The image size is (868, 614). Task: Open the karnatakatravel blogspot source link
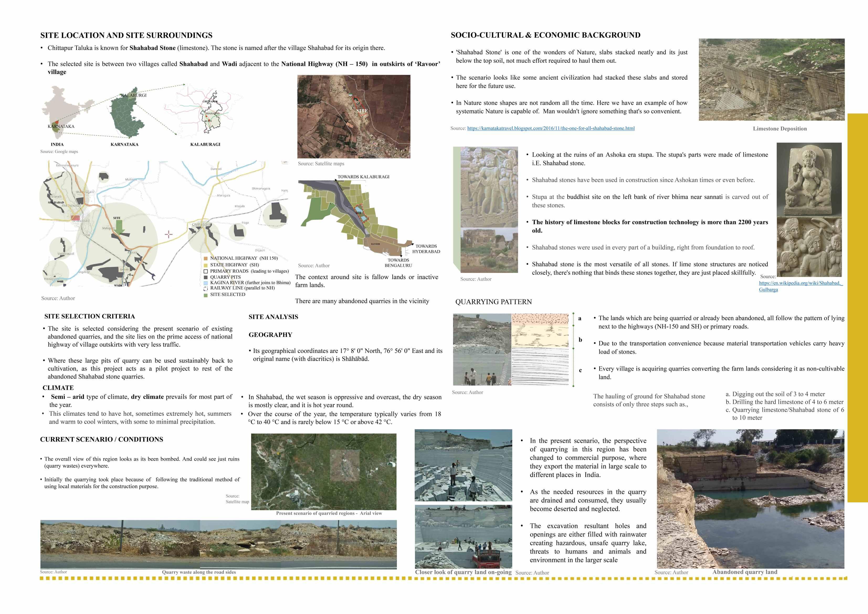click(550, 128)
